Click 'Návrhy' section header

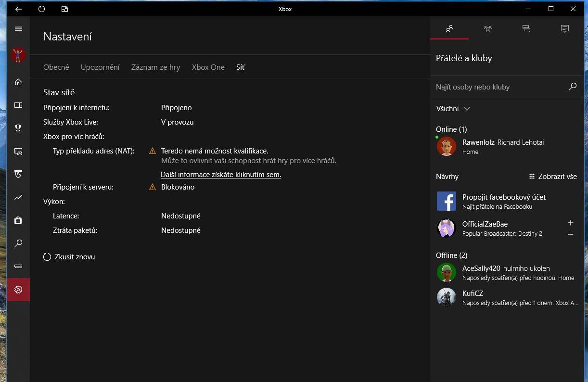(447, 177)
